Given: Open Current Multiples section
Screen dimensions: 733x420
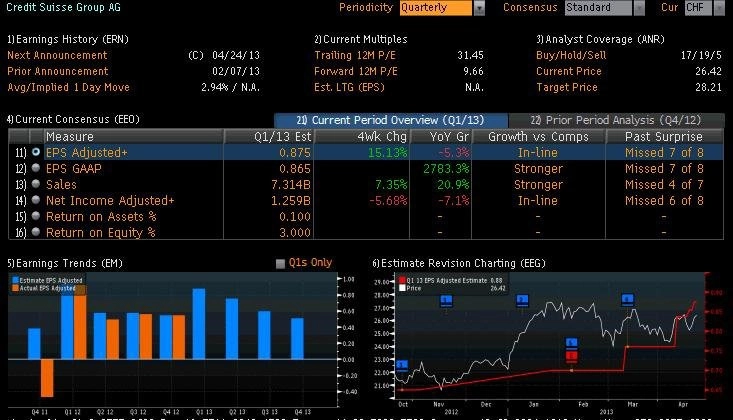Looking at the screenshot, I should (361, 39).
